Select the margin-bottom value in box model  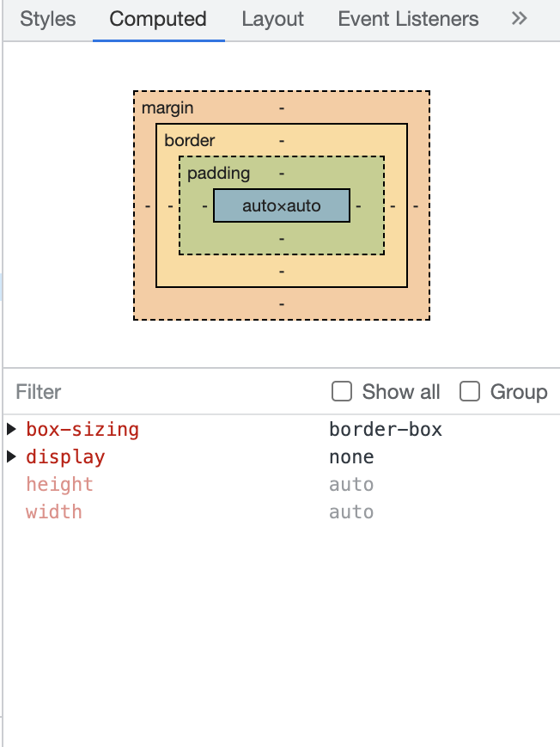[282, 303]
